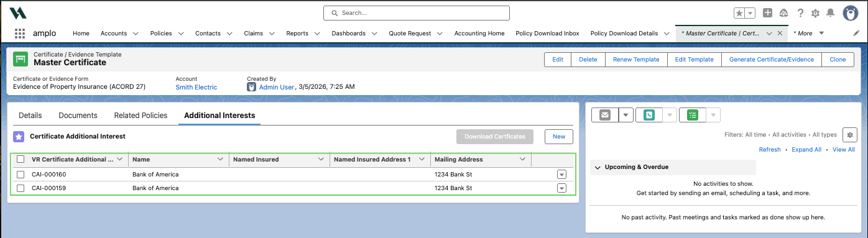
Task: Open the Setup gear icon
Action: pyautogui.click(x=815, y=12)
